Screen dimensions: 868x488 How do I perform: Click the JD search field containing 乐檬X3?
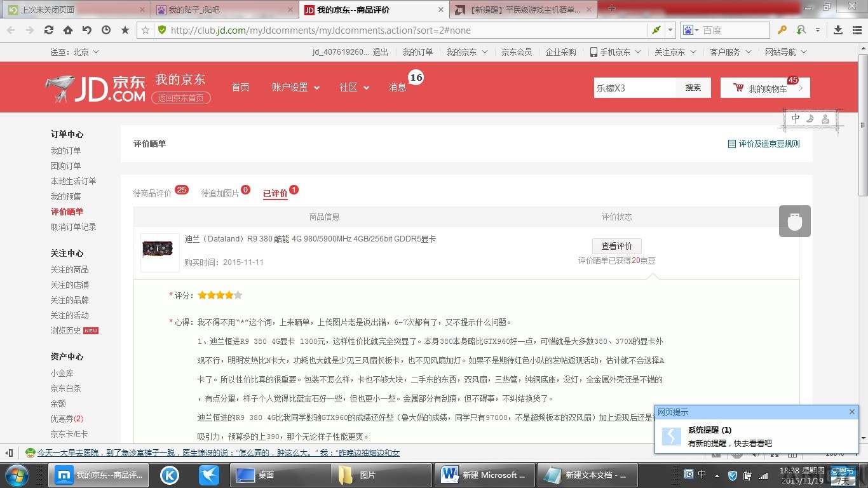click(634, 88)
